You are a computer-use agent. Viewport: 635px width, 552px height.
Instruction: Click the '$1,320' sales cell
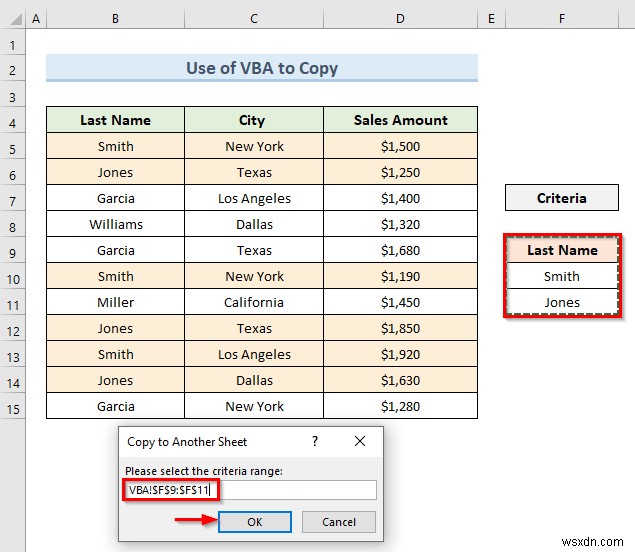click(401, 224)
